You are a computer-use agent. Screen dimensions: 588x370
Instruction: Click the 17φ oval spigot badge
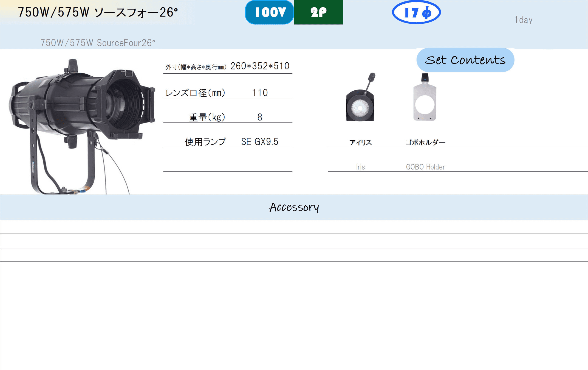[x=416, y=12]
